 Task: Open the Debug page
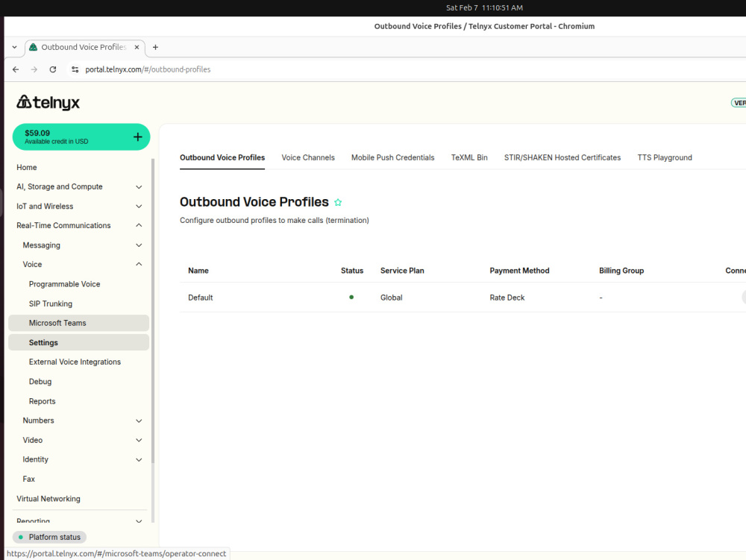pos(40,382)
